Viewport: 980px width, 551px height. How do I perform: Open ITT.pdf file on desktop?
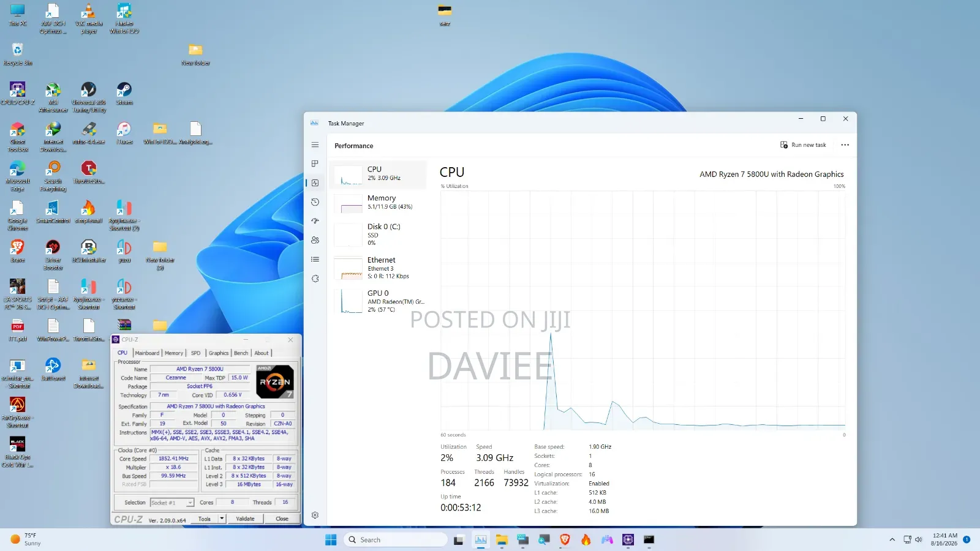(17, 331)
